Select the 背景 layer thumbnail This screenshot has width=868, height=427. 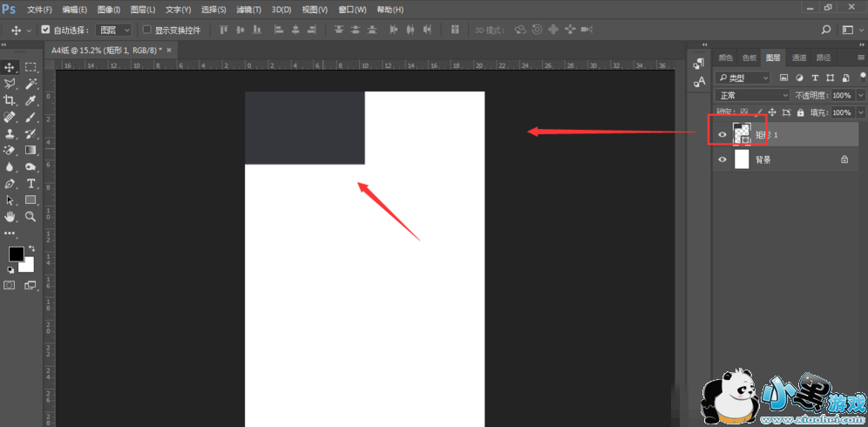(743, 160)
